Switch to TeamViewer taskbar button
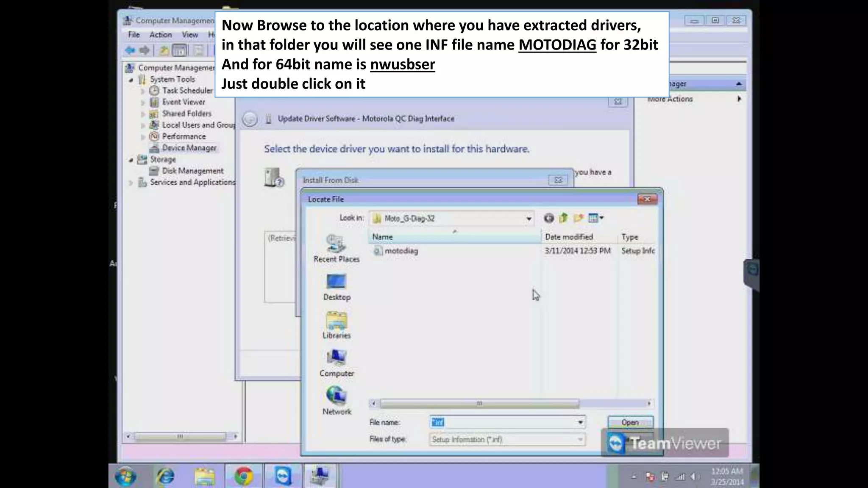 [283, 476]
